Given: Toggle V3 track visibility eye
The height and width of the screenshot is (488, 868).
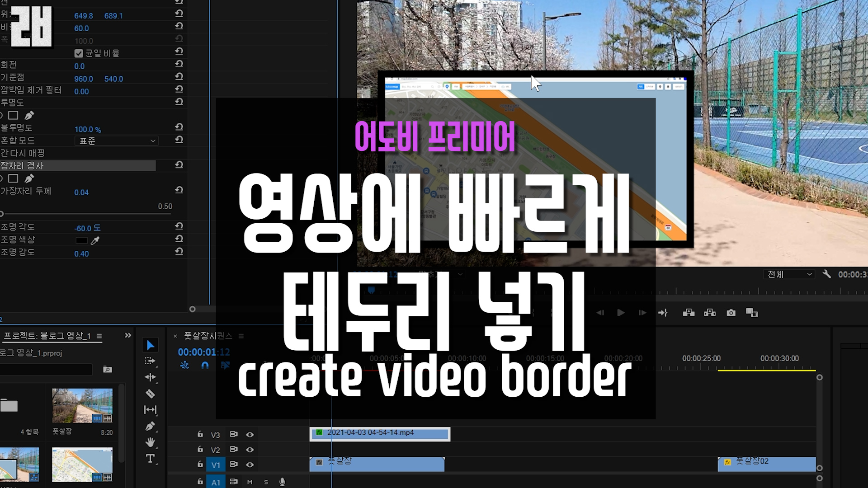Looking at the screenshot, I should tap(250, 435).
